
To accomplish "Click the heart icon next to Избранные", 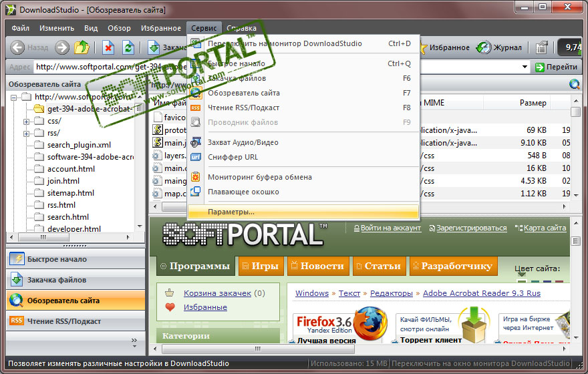I will coord(170,307).
